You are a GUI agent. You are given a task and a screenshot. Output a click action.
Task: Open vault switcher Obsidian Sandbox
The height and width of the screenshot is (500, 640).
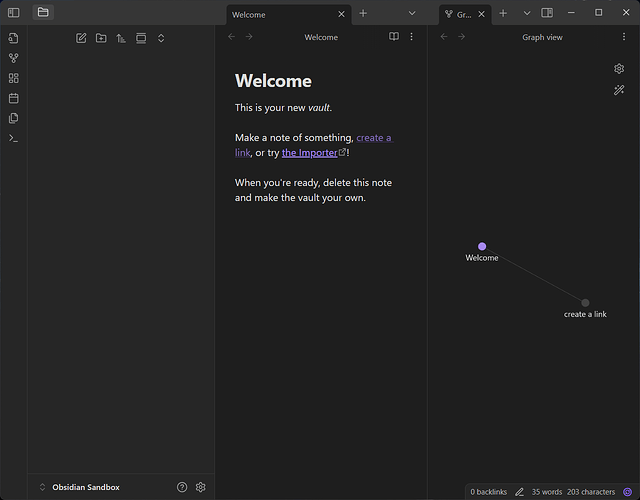click(x=80, y=487)
